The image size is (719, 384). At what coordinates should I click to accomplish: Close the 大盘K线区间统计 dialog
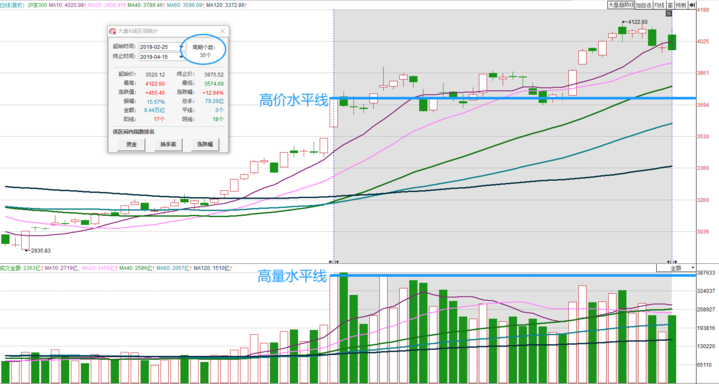click(222, 31)
